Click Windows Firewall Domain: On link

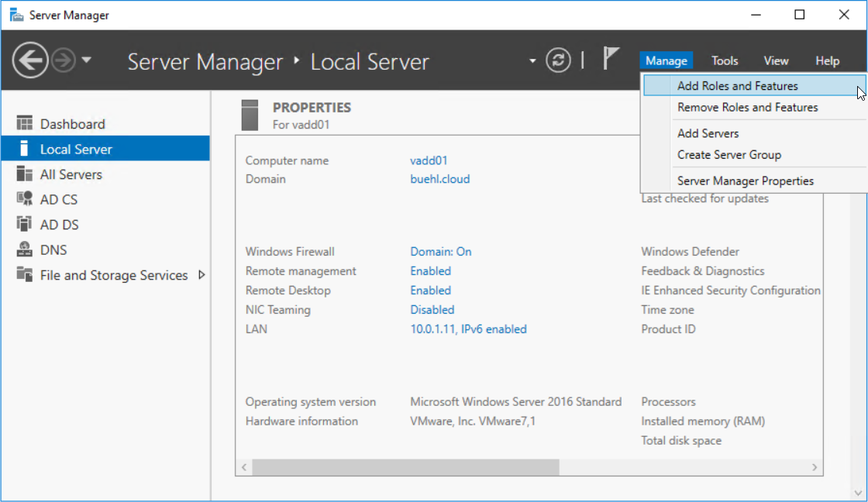(x=441, y=252)
